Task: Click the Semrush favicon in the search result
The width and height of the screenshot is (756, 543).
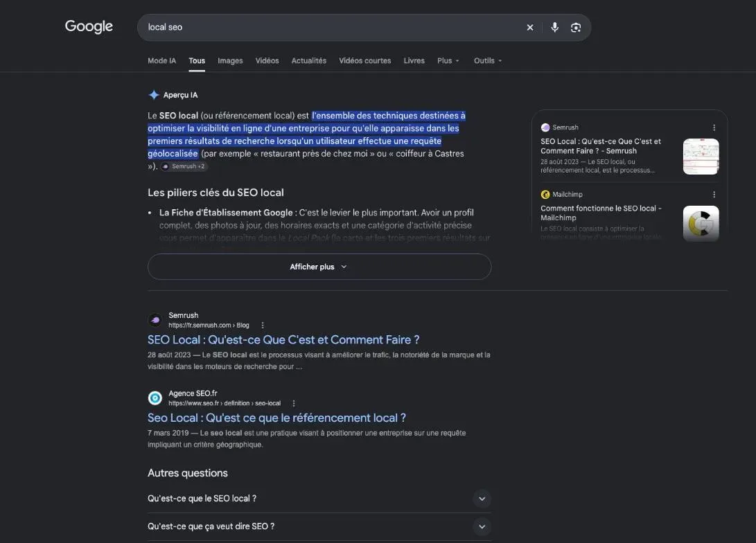Action: click(x=155, y=320)
